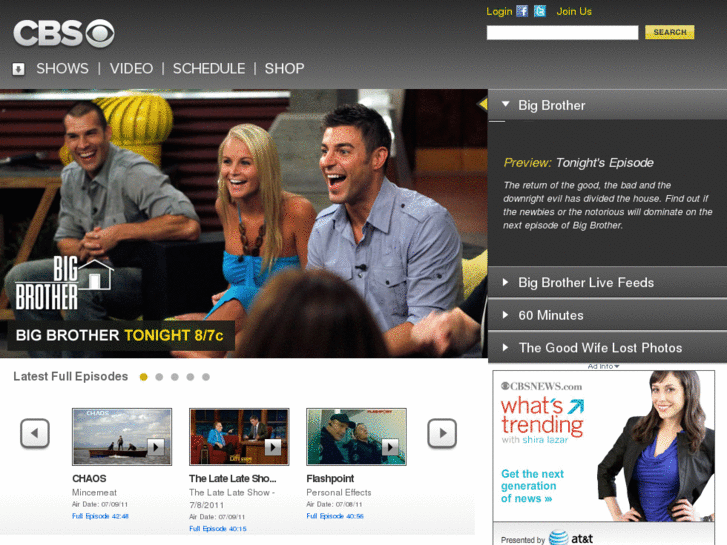The image size is (727, 545).
Task: Click Big Brother Tonight 8/7c banner
Action: tap(120, 335)
